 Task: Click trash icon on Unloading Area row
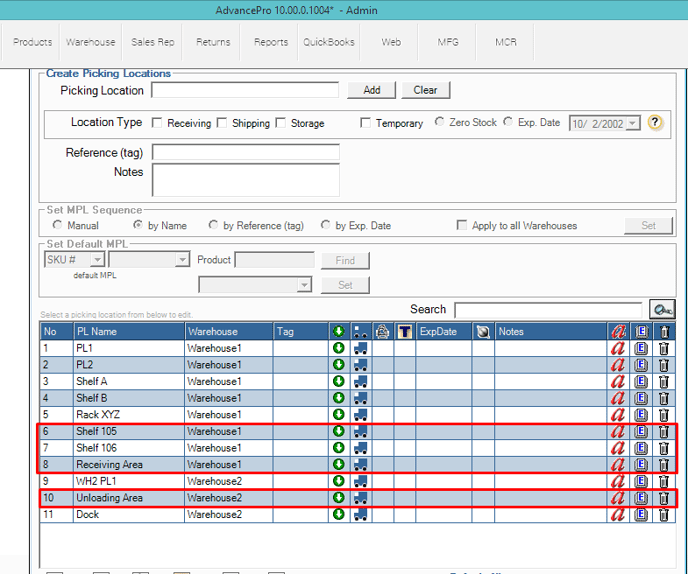pos(664,498)
